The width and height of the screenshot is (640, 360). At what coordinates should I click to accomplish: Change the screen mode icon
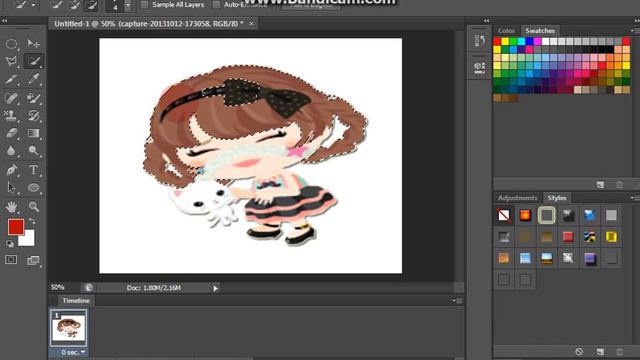point(33,260)
